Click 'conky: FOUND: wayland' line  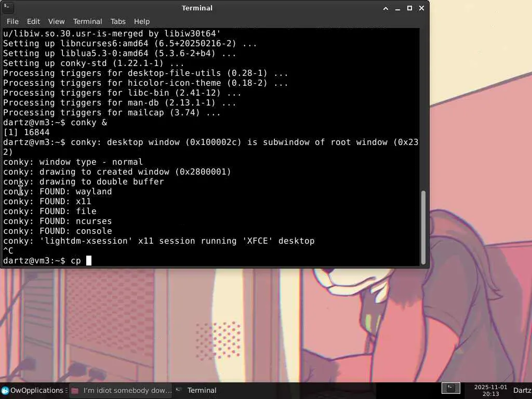(x=57, y=191)
